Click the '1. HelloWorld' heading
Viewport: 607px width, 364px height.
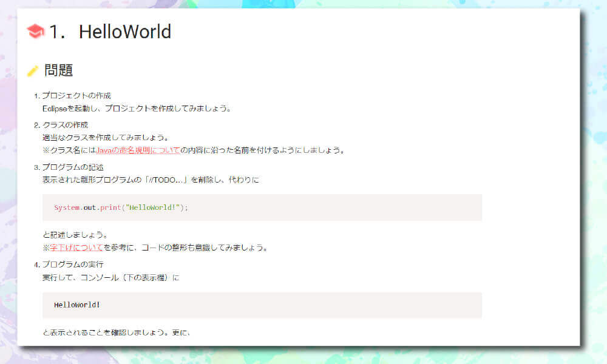[110, 32]
